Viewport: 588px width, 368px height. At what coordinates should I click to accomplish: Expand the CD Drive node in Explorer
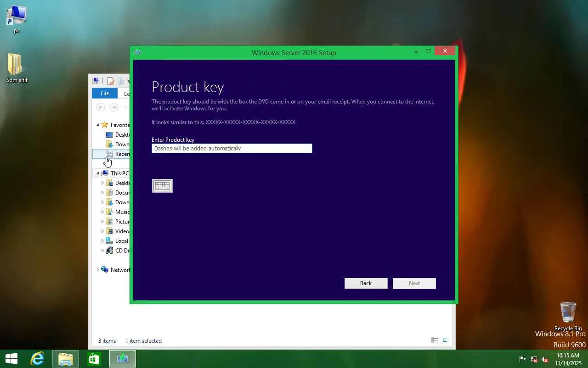coord(102,251)
